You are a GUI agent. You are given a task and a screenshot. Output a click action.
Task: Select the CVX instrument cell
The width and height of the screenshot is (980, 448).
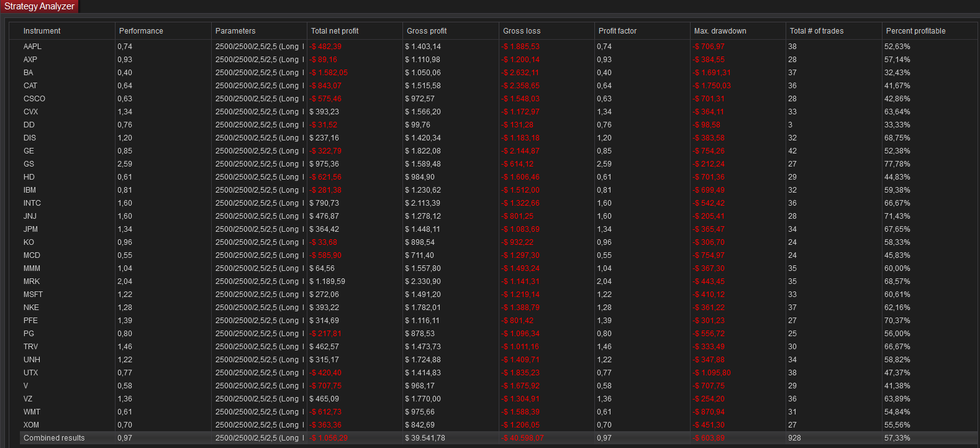(x=30, y=112)
